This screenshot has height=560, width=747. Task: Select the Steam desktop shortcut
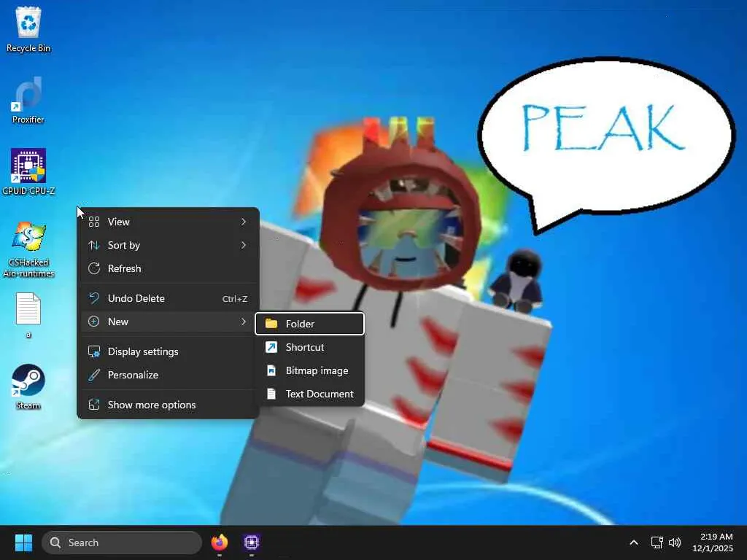[x=28, y=386]
